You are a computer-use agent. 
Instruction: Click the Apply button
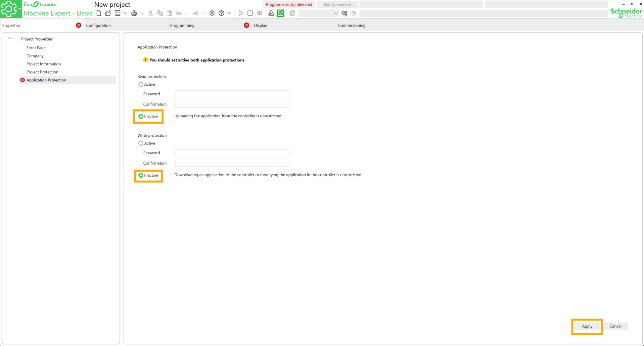click(587, 326)
